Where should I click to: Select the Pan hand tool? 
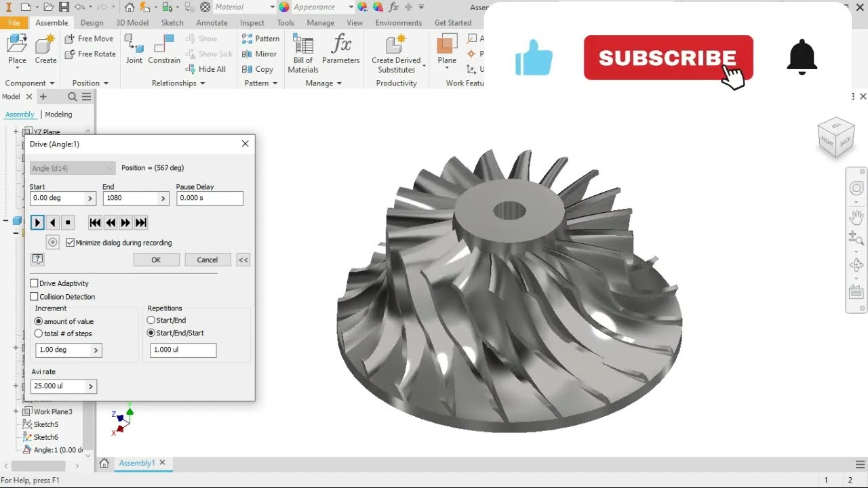856,218
